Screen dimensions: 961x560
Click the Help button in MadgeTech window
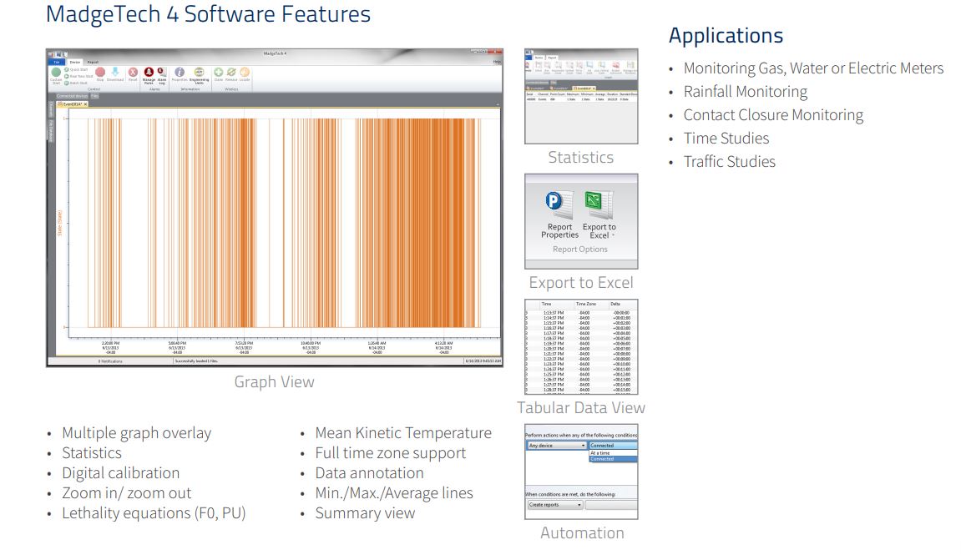(x=497, y=62)
